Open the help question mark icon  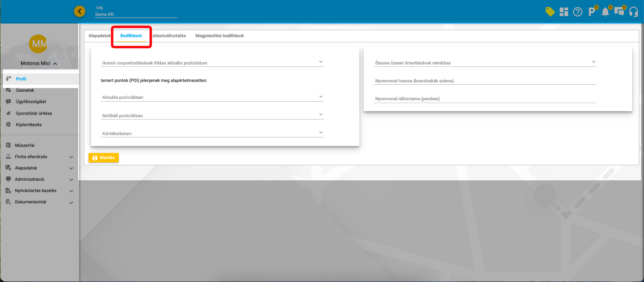point(578,12)
